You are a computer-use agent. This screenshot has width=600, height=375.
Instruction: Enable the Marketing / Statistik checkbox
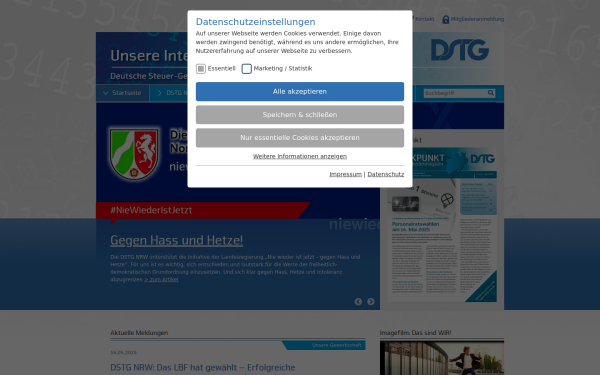(x=246, y=68)
